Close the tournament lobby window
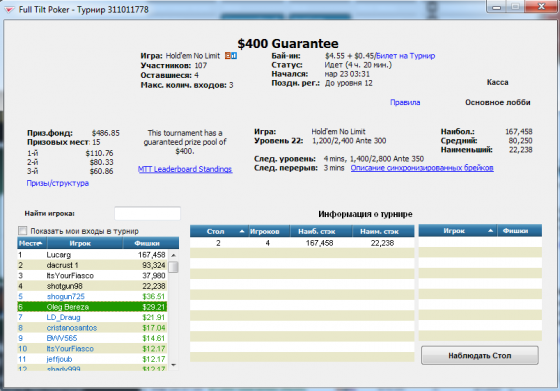 pos(541,6)
